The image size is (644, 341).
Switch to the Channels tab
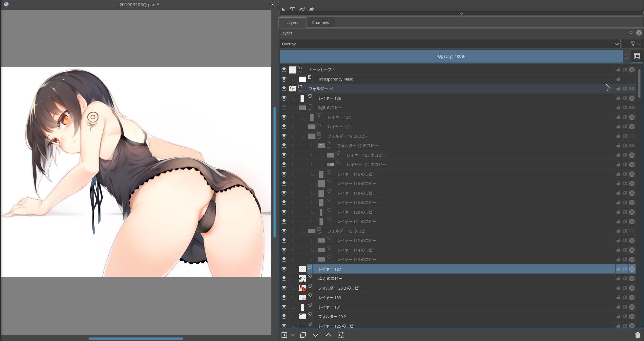point(320,22)
